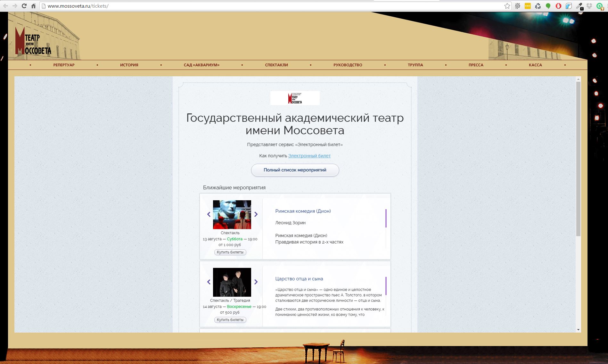This screenshot has width=608, height=364.
Task: Open the Adblock red stop-hand extension
Action: coord(558,6)
